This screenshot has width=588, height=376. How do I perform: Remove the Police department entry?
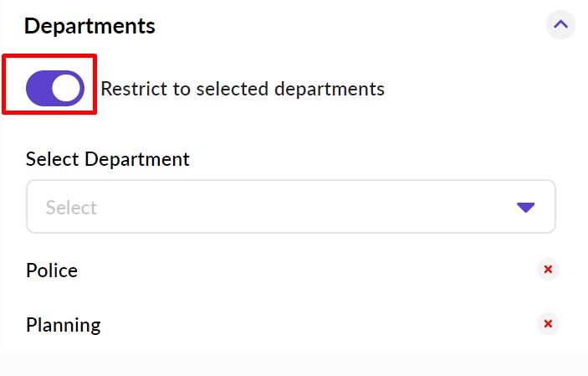click(548, 270)
